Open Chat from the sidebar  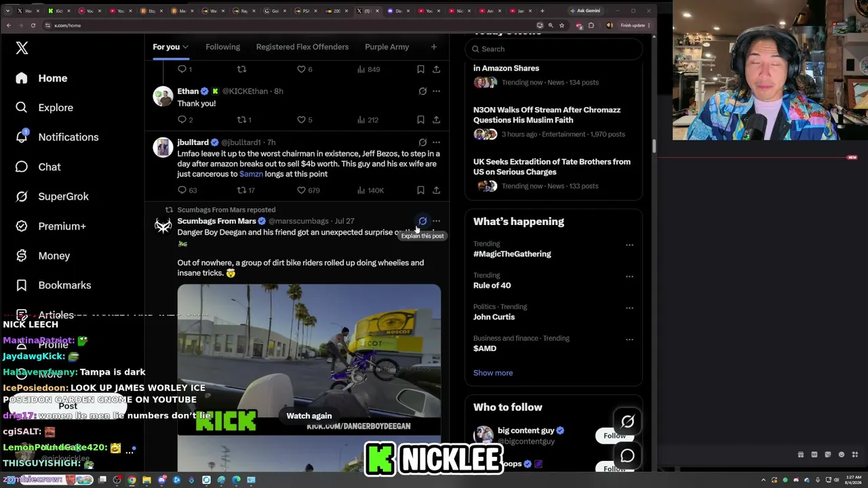(38, 167)
